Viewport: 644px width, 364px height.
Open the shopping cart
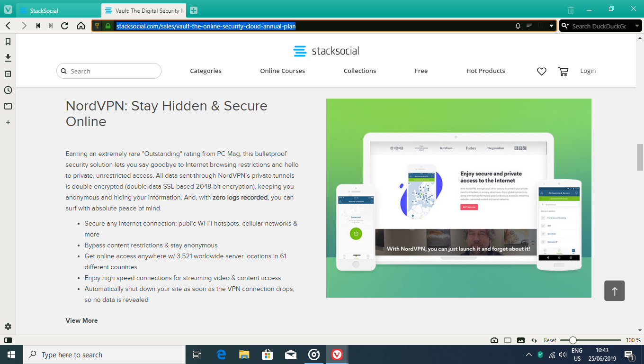point(563,71)
